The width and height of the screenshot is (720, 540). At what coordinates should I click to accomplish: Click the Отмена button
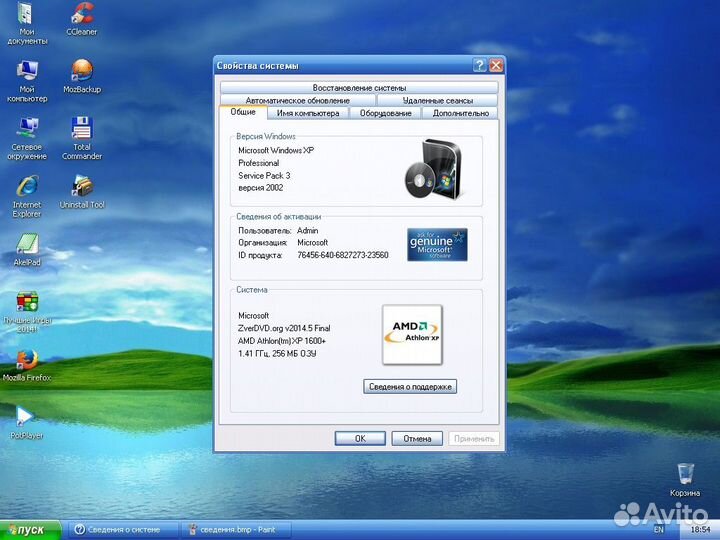417,439
